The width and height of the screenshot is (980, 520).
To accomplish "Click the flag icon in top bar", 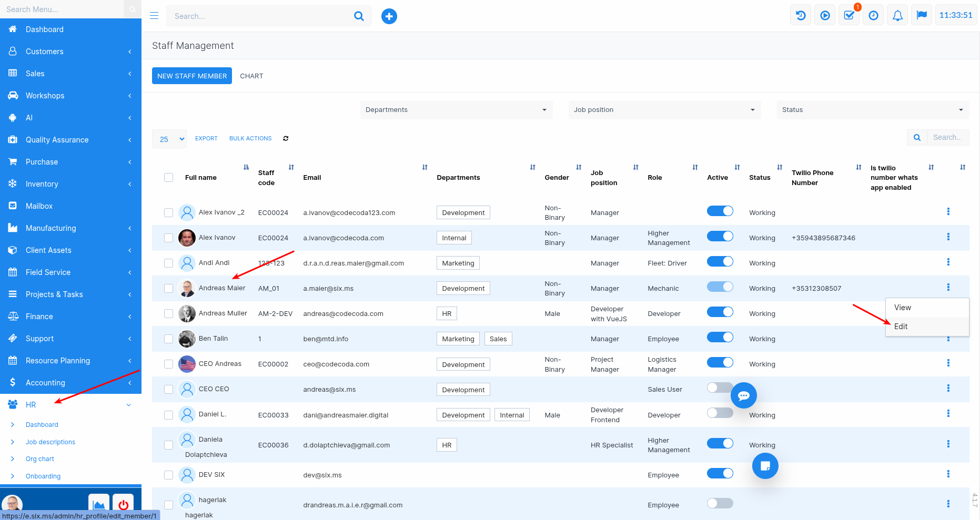I will [x=922, y=16].
